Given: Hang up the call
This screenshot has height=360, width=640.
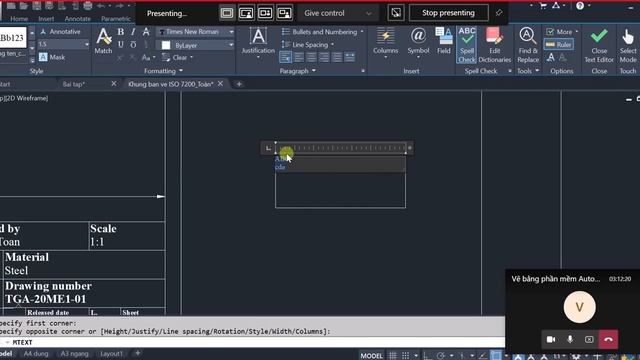Looking at the screenshot, I should (608, 339).
